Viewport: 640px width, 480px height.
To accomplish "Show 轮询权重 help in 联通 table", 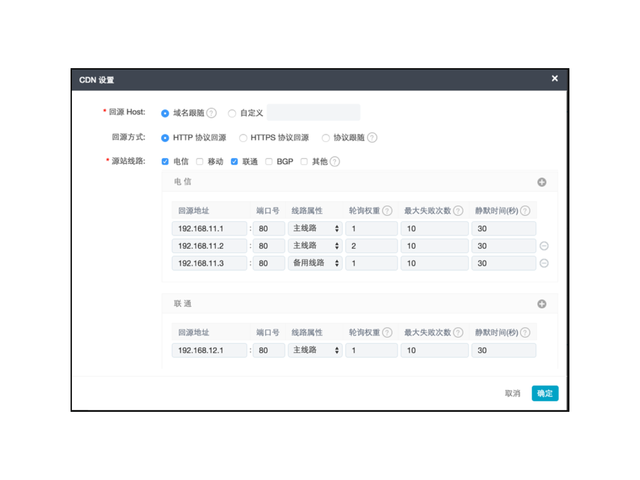I will point(387,333).
